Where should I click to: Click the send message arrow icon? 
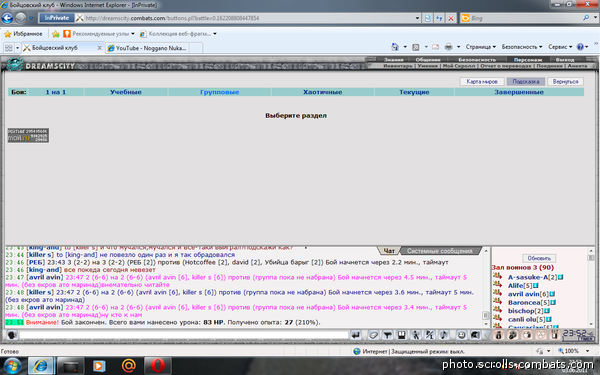[356, 335]
